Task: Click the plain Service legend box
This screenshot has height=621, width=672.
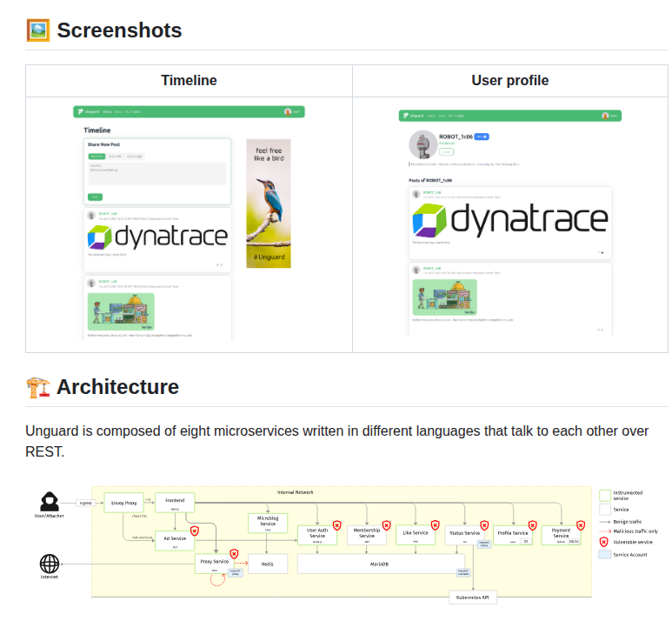Action: tap(605, 510)
